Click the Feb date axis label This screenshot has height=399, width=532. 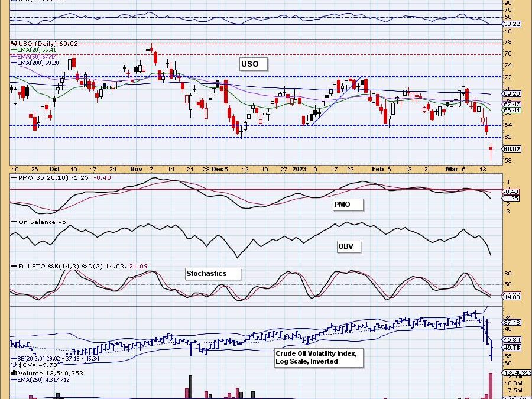(x=378, y=169)
